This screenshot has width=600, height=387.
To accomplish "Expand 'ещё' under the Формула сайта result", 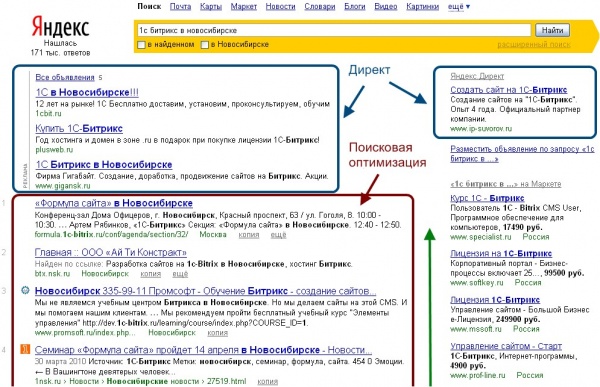I will pyautogui.click(x=278, y=235).
